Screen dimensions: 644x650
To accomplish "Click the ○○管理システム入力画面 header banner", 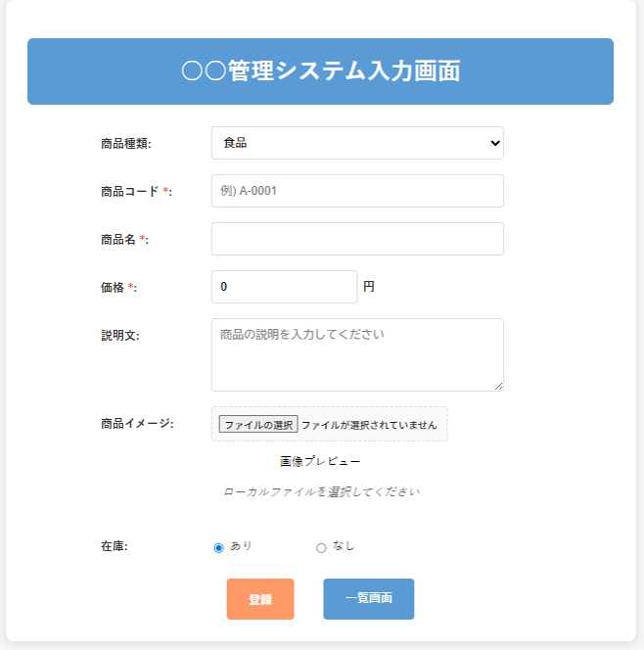I will click(x=320, y=71).
